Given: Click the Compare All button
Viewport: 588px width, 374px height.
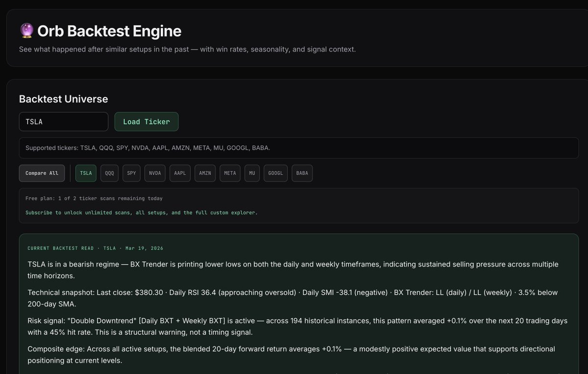Looking at the screenshot, I should (42, 173).
